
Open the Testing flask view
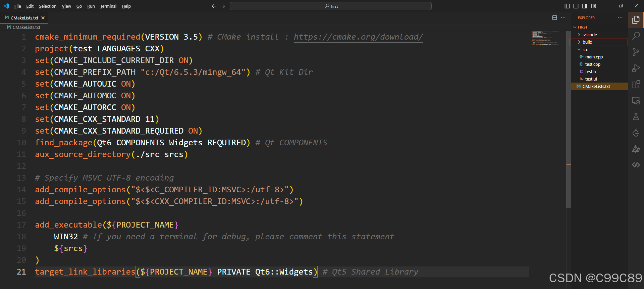tap(636, 116)
